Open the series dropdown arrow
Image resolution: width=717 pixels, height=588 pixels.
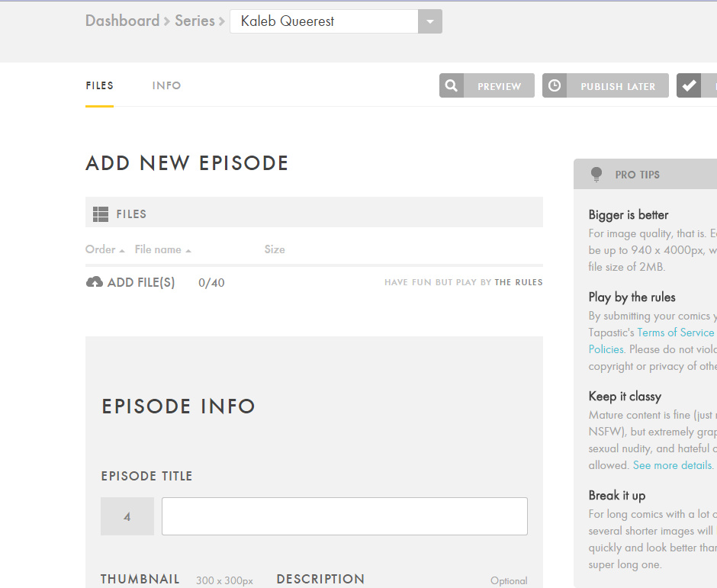430,21
